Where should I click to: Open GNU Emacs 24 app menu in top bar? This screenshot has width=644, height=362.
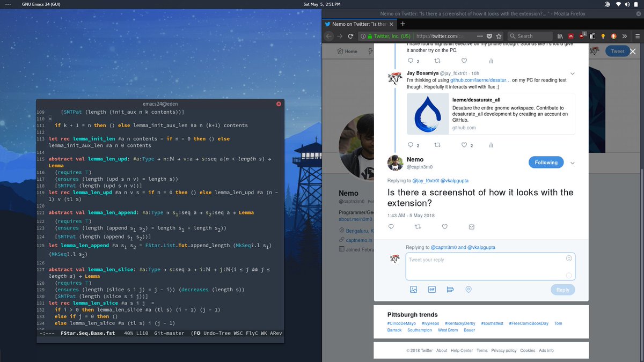(42, 4)
